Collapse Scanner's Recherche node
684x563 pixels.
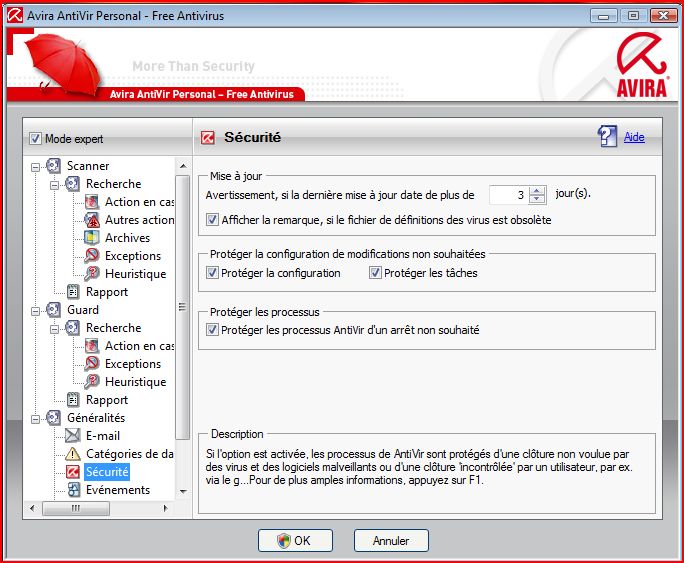55,185
